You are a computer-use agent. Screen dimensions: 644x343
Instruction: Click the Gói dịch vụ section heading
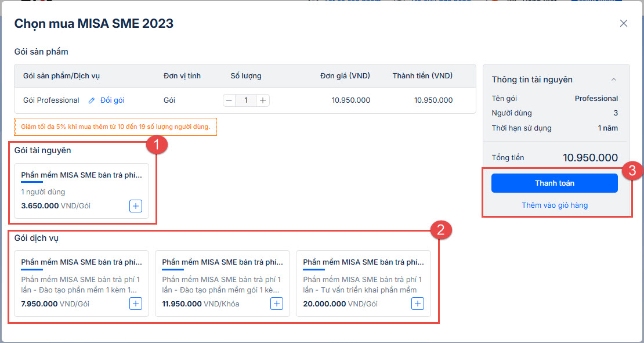[x=36, y=239]
